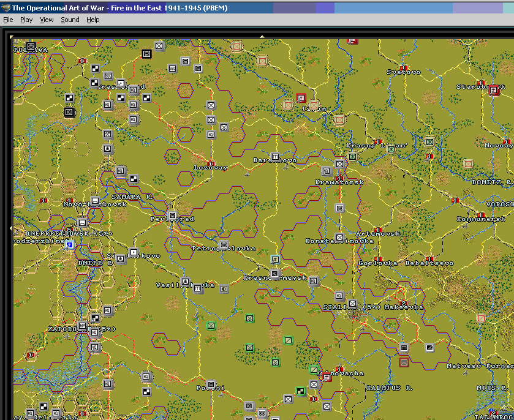Select the red Soviet unit at Volnovacha
Screen dimensions: 514x420
[327, 377]
